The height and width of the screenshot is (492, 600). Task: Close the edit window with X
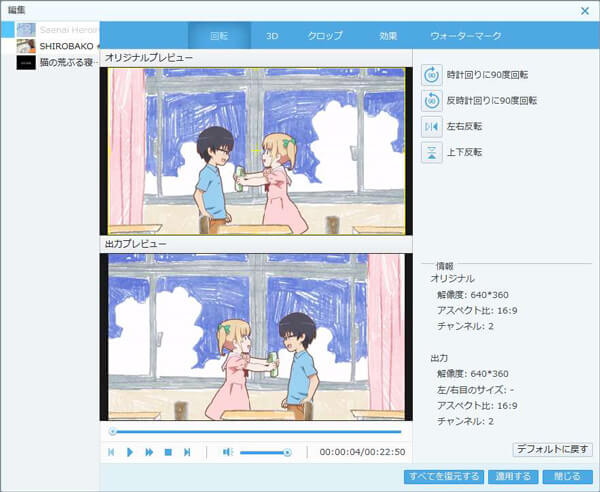585,11
